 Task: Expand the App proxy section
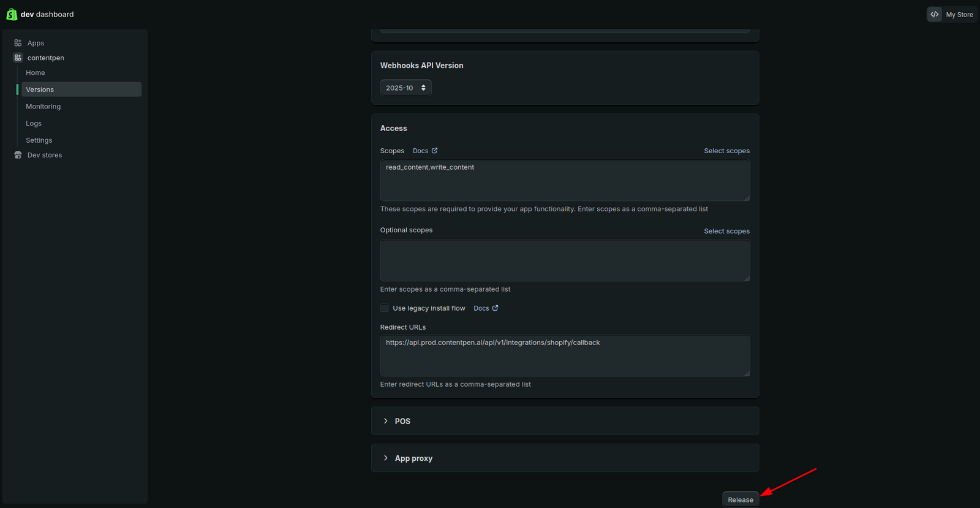click(385, 458)
